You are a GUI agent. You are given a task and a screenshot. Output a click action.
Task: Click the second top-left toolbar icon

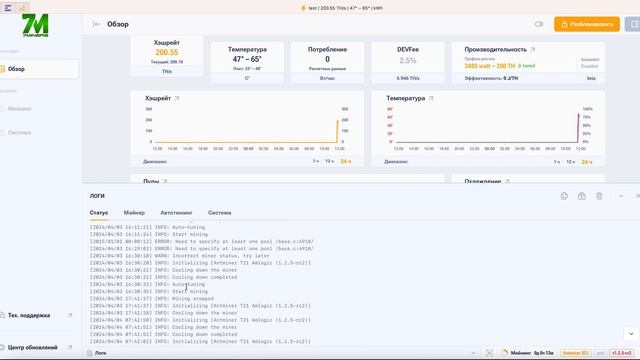tap(22, 8)
